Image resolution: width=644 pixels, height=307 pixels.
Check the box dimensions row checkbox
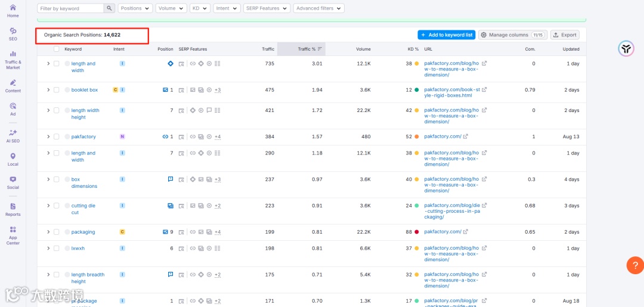click(56, 179)
